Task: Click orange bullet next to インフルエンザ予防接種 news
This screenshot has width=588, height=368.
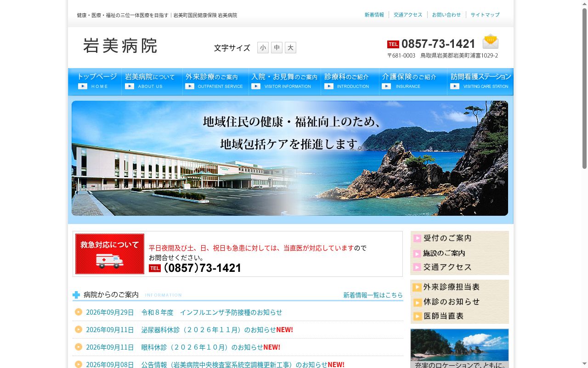Action: click(x=79, y=312)
